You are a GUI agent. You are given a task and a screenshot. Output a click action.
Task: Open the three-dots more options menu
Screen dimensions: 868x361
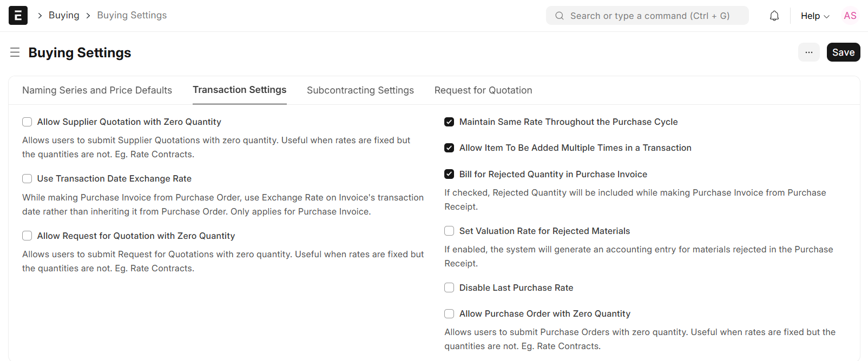pos(808,52)
